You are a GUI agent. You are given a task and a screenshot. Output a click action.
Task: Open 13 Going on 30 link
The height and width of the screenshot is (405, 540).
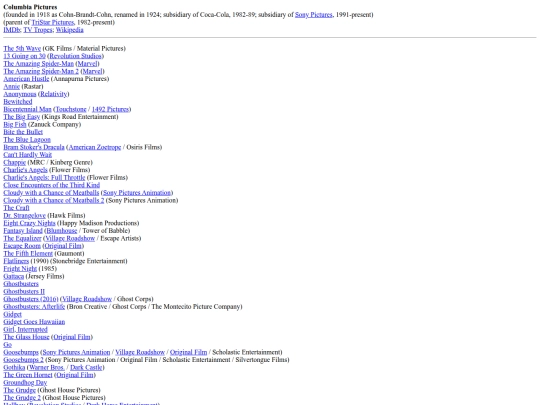(x=24, y=56)
